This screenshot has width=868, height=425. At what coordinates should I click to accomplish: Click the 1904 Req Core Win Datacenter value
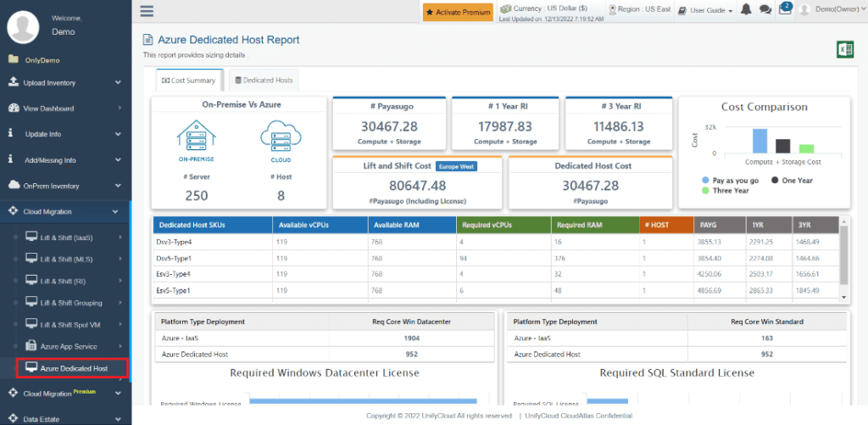pos(411,338)
